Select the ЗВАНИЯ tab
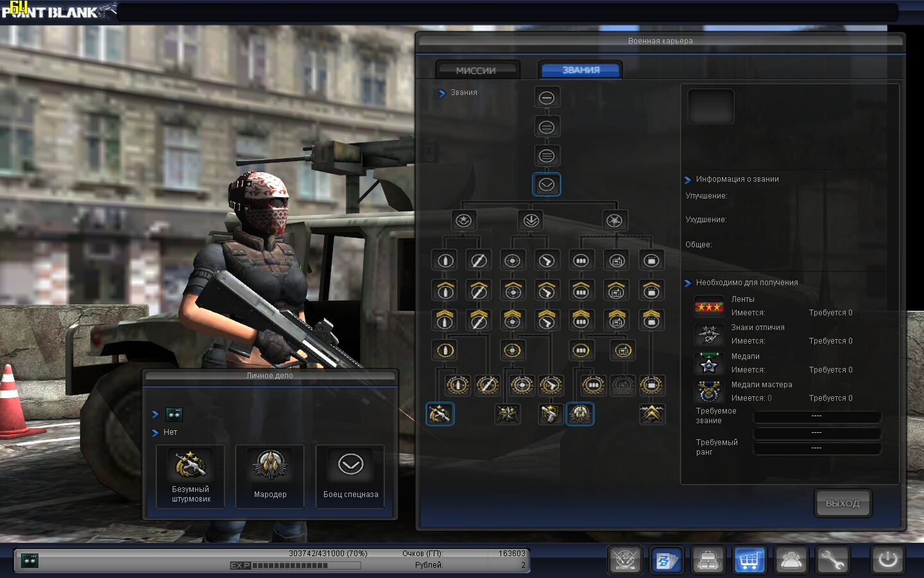The width and height of the screenshot is (924, 578). coord(581,70)
